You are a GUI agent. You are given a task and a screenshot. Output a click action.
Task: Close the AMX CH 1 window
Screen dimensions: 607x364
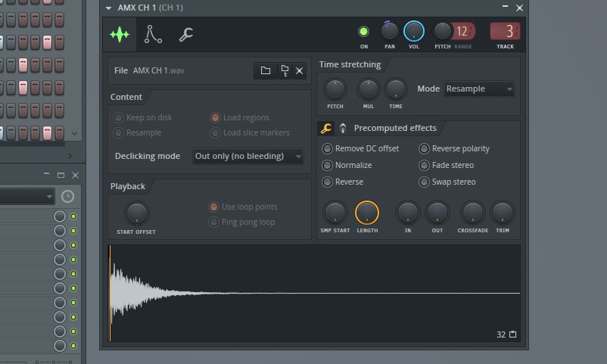click(519, 8)
